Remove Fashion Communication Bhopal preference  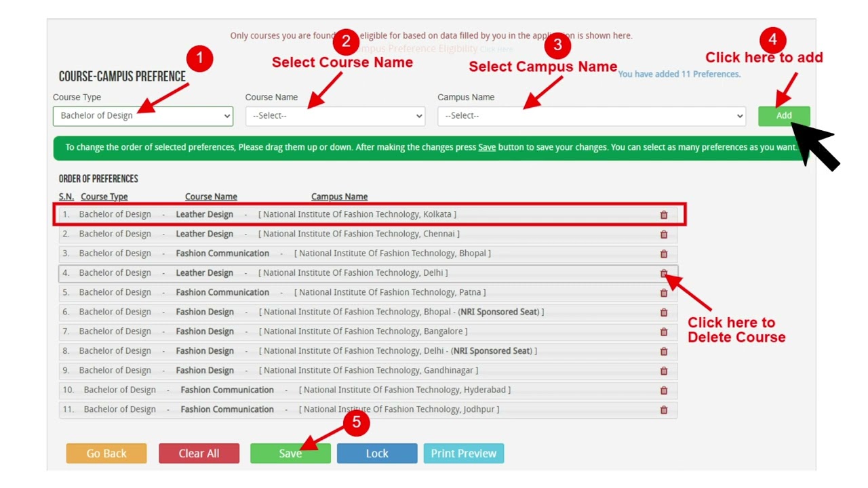point(664,254)
